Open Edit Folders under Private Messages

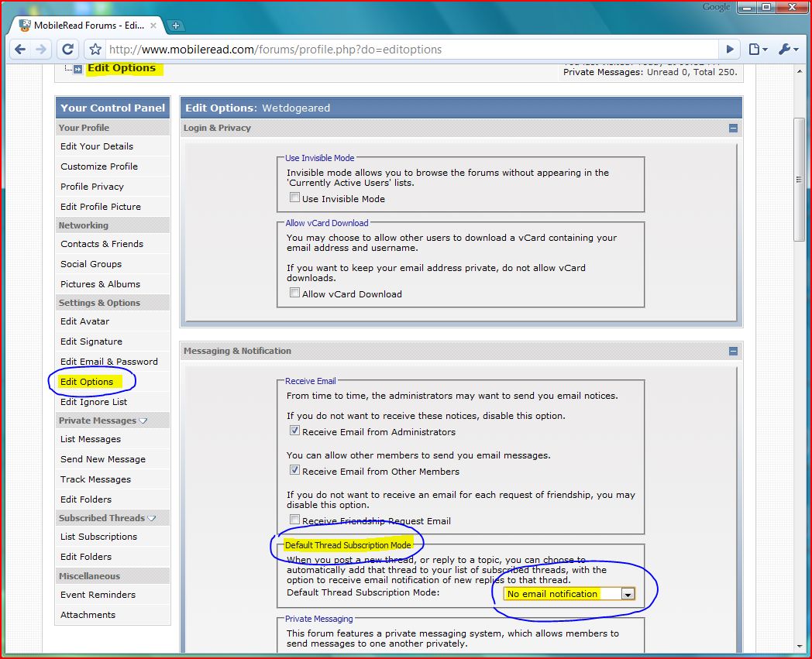click(x=86, y=499)
